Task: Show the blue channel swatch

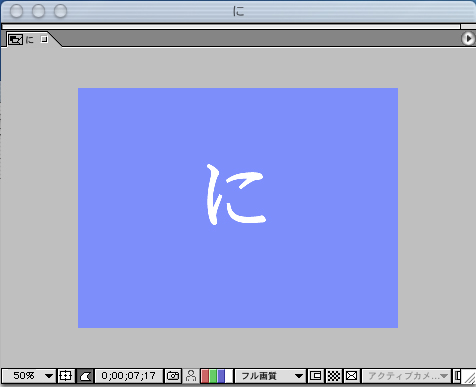Action: (221, 376)
